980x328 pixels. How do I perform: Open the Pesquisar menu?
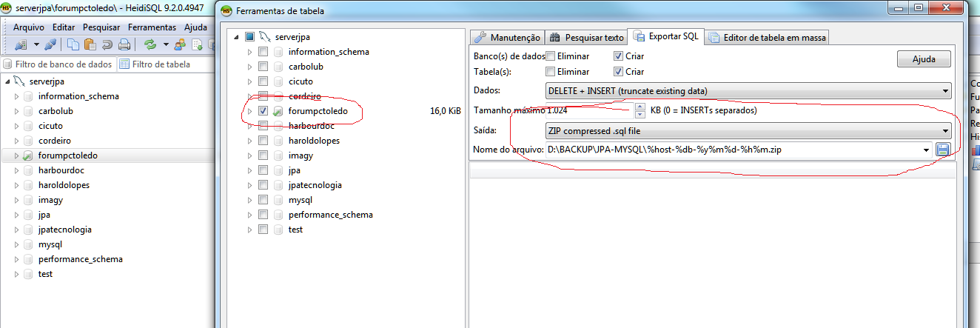point(101,27)
